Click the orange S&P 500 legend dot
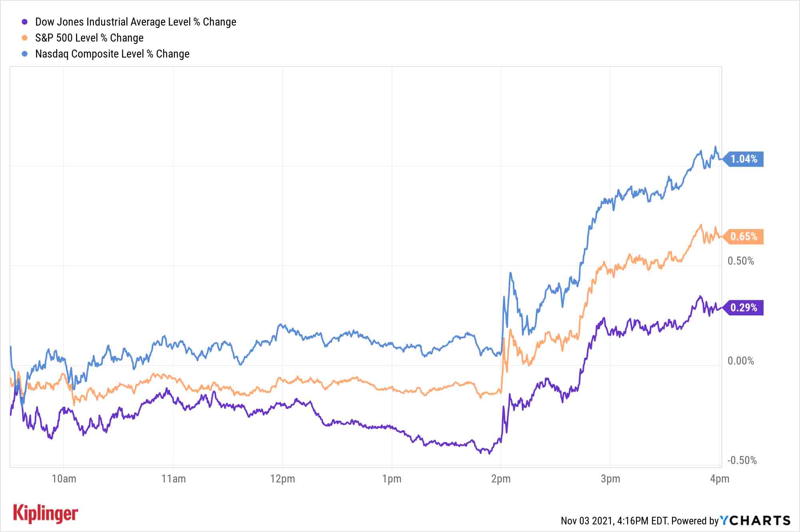The image size is (800, 532). coord(25,38)
